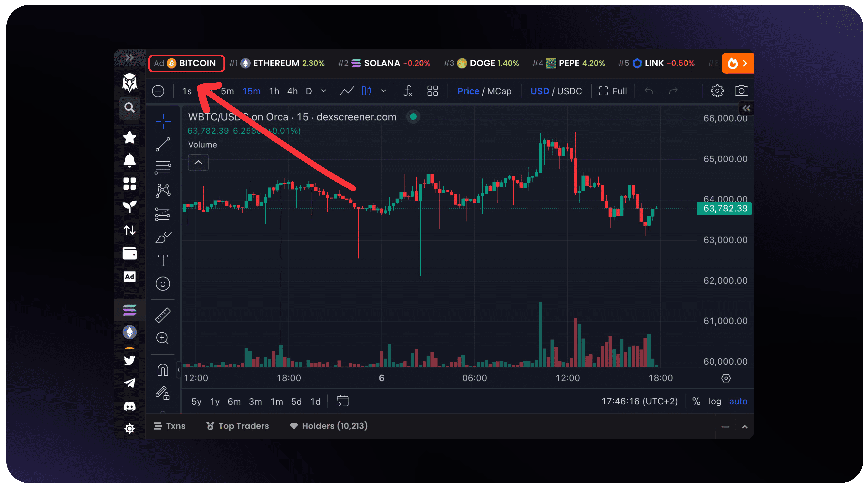This screenshot has height=488, width=868.
Task: Select the D daily timeframe
Action: pyautogui.click(x=309, y=91)
